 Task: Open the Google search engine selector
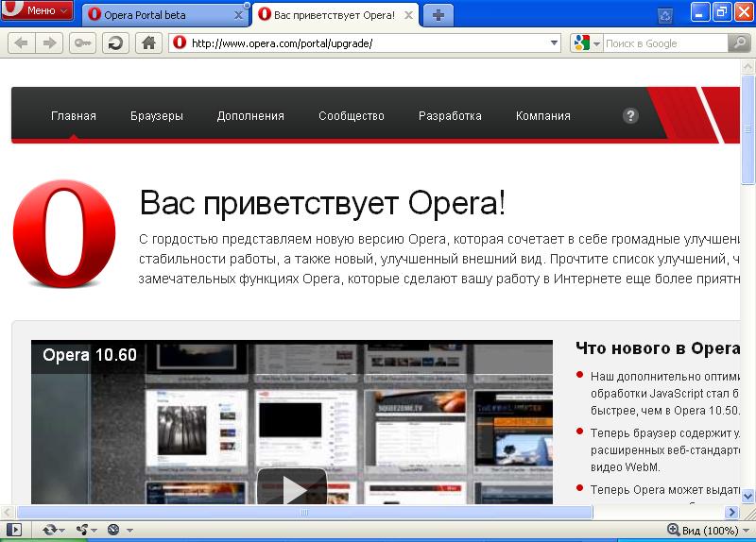586,43
